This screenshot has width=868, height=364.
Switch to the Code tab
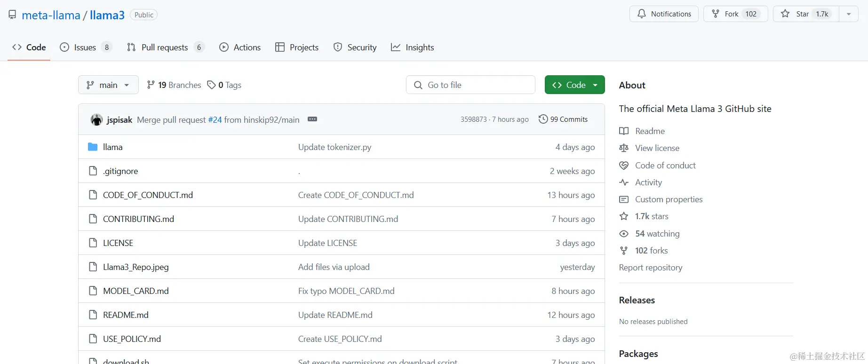pyautogui.click(x=29, y=47)
